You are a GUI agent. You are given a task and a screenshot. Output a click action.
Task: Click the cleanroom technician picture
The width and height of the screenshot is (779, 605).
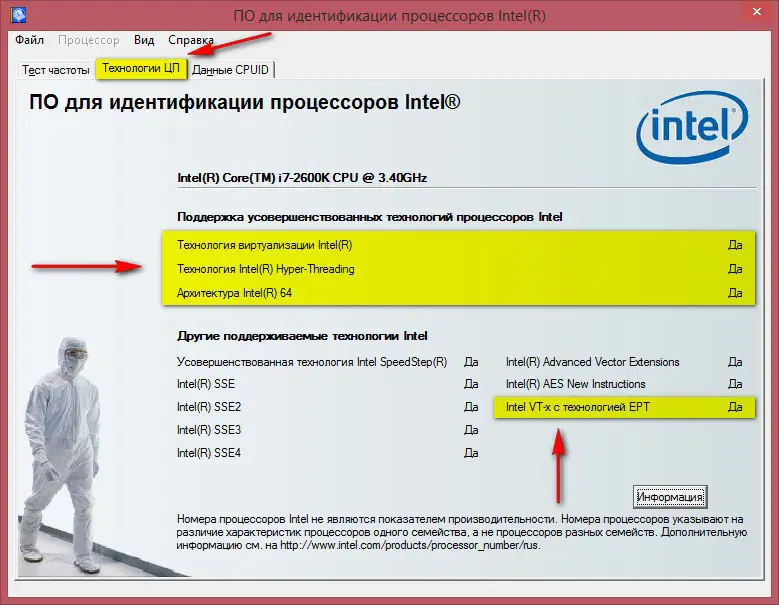[x=60, y=455]
